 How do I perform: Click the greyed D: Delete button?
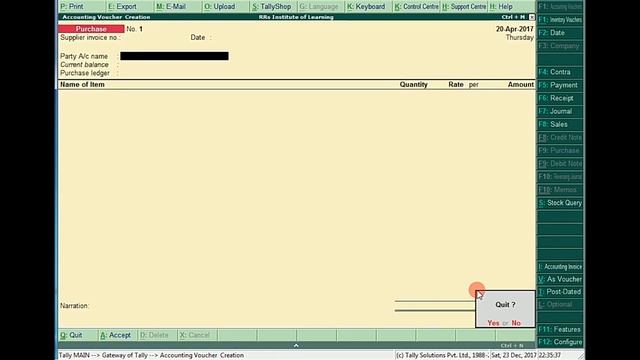tap(158, 335)
